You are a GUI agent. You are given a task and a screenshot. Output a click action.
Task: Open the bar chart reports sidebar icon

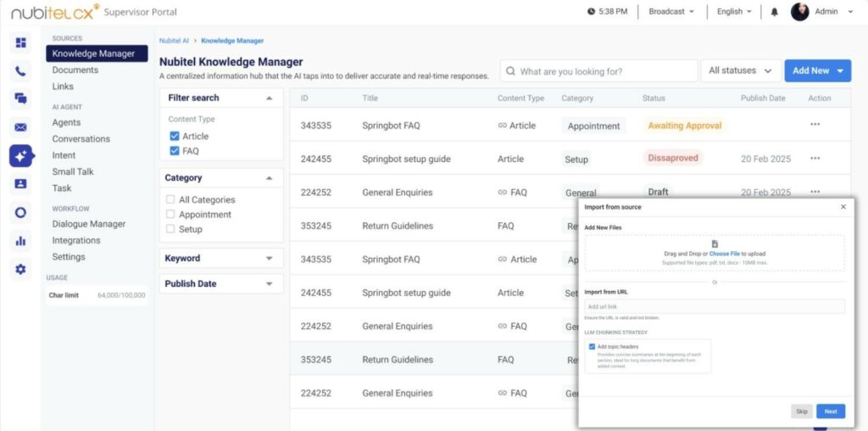[20, 240]
